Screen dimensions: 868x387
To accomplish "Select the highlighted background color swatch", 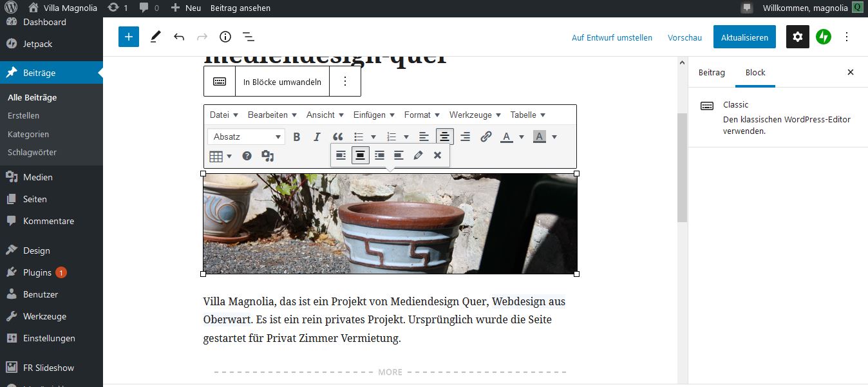I will pos(540,137).
